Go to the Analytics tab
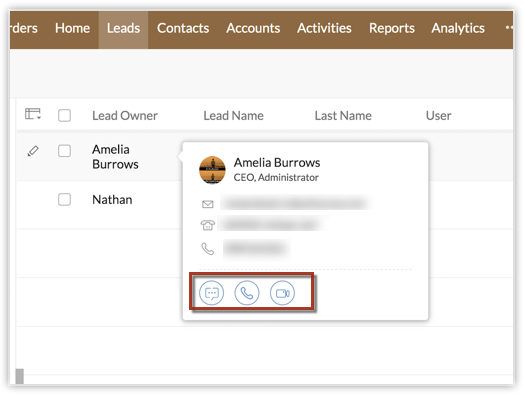 point(458,28)
